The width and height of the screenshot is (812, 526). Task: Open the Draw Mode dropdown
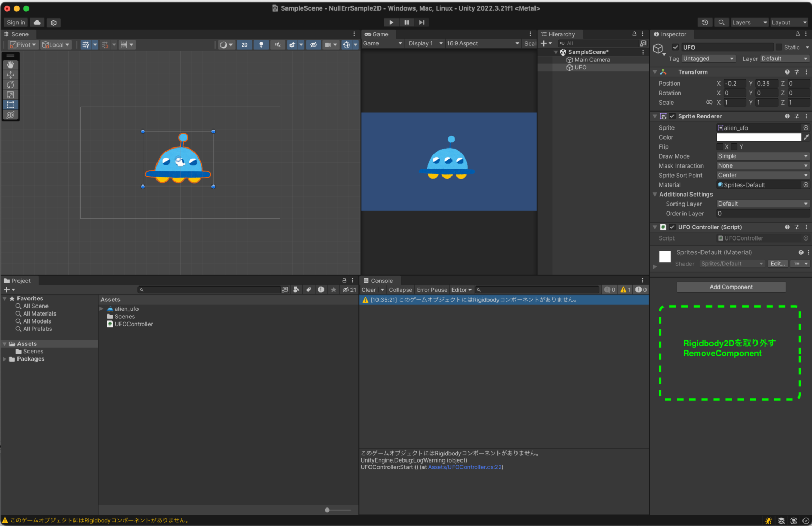762,156
